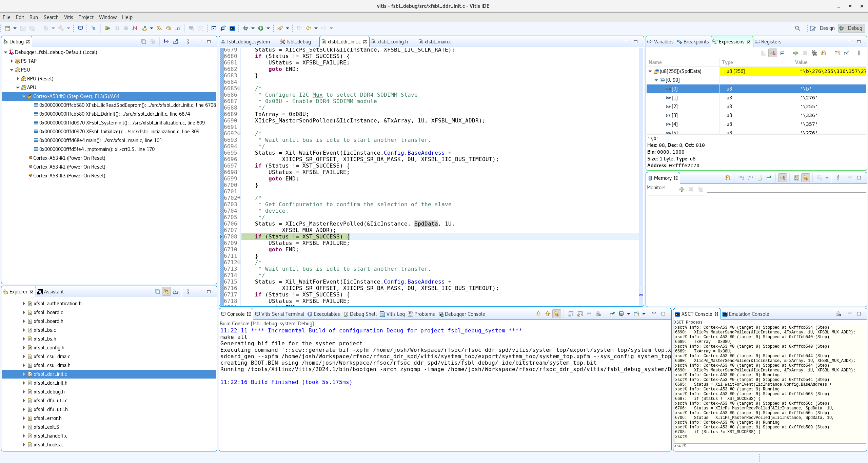Open the Window menu
868x463 pixels.
[x=107, y=17]
